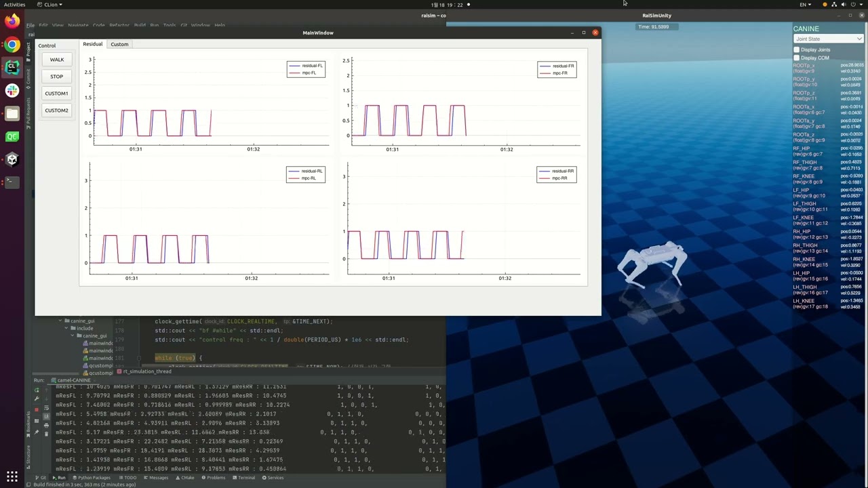The width and height of the screenshot is (868, 488).
Task: Open the Git tool window tab
Action: (41, 478)
